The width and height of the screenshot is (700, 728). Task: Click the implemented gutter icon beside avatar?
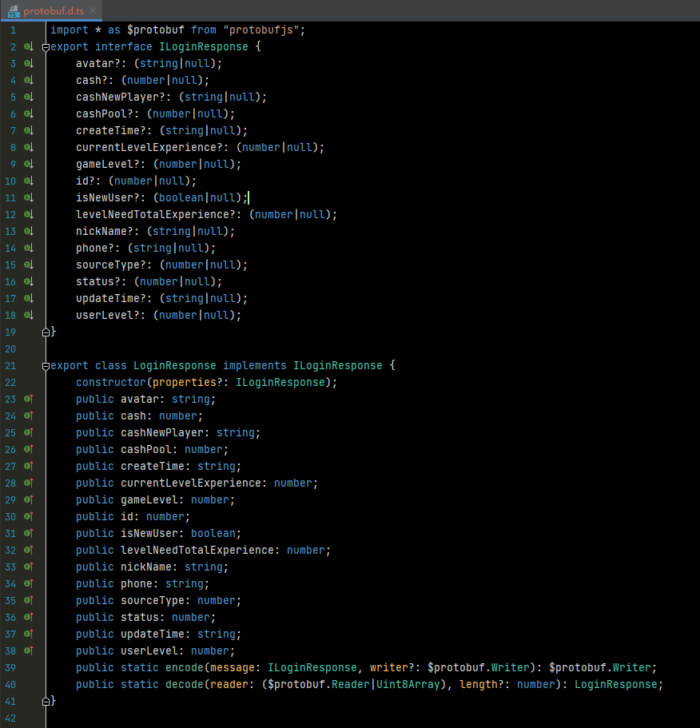tap(28, 63)
